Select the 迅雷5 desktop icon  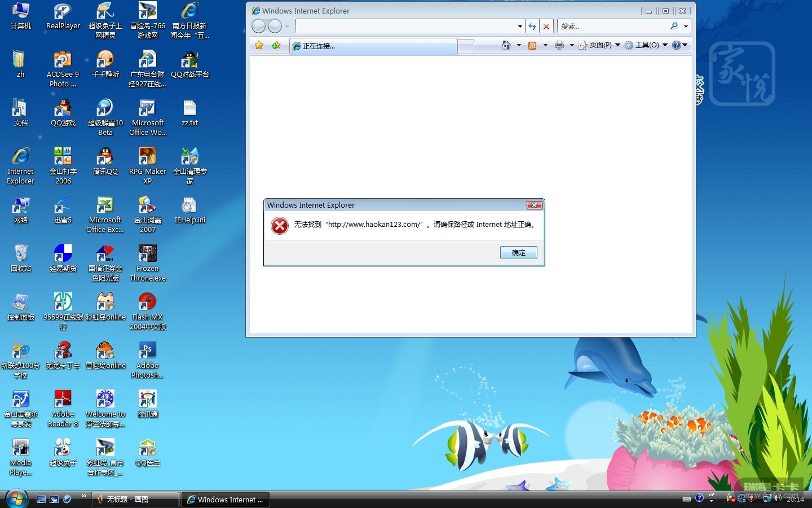coord(63,210)
